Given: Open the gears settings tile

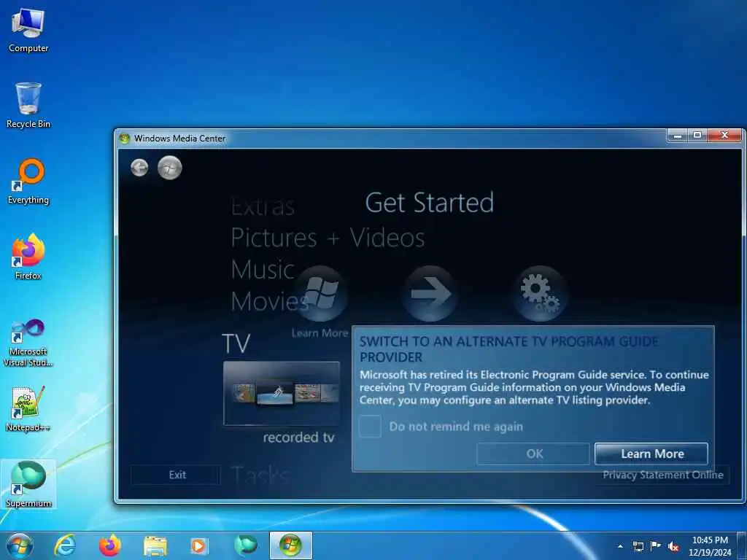Looking at the screenshot, I should click(x=540, y=294).
